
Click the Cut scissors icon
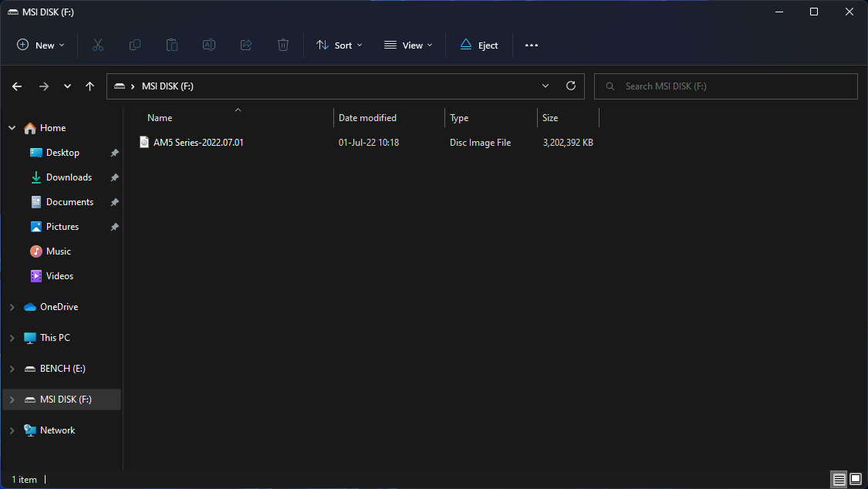point(97,45)
